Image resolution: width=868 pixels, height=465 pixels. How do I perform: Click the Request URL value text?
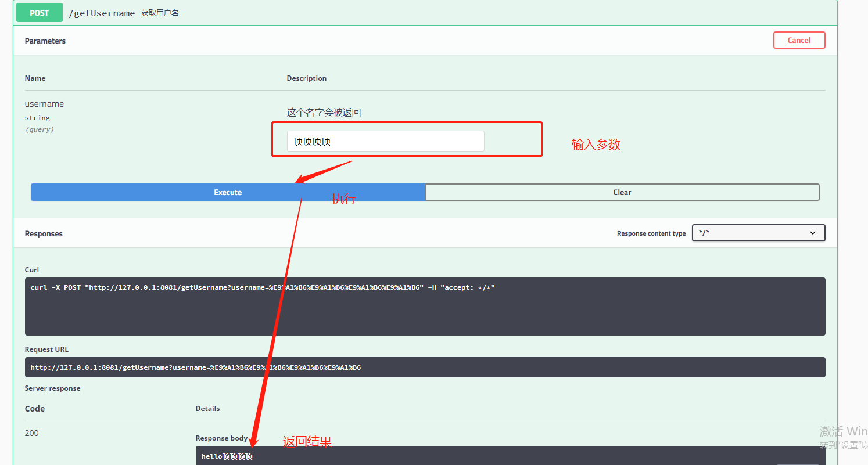pyautogui.click(x=196, y=367)
